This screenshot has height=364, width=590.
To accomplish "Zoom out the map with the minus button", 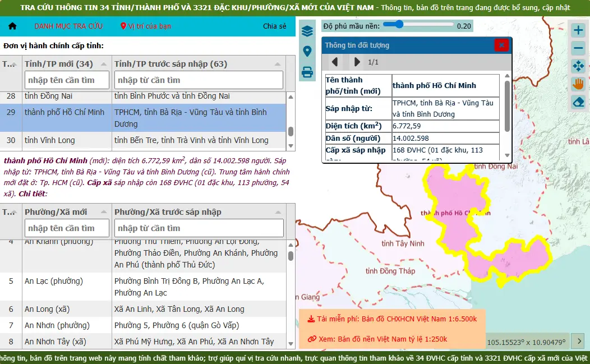I will click(578, 48).
